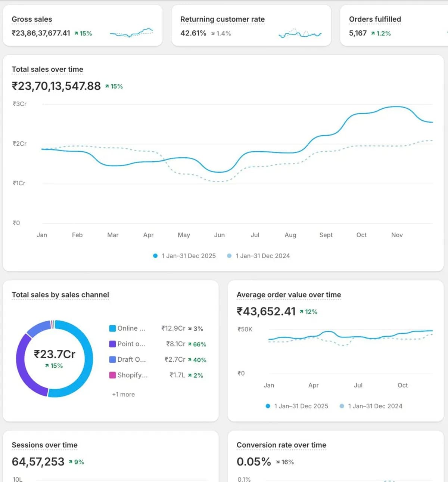The image size is (448, 482).
Task: Select the Draft O... channel label
Action: [132, 359]
